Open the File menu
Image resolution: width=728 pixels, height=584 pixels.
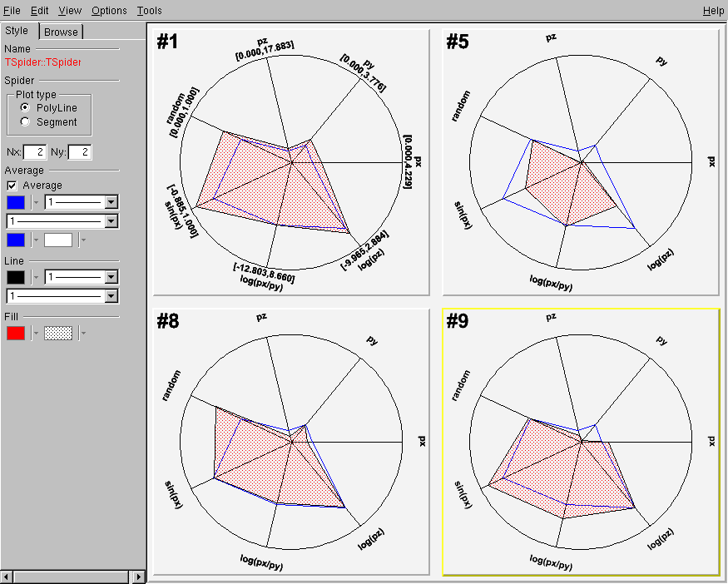[x=11, y=10]
